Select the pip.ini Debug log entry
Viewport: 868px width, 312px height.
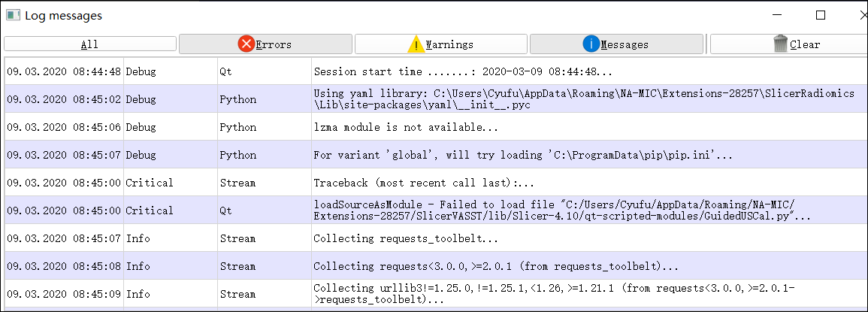pos(436,155)
